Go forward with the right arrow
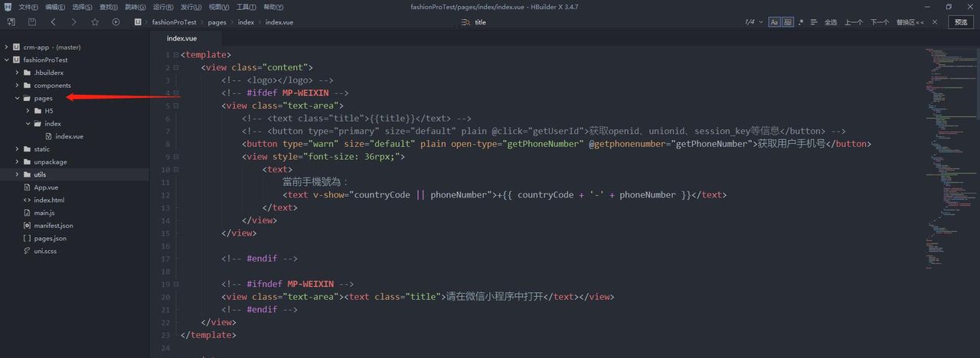This screenshot has height=358, width=980. (73, 22)
